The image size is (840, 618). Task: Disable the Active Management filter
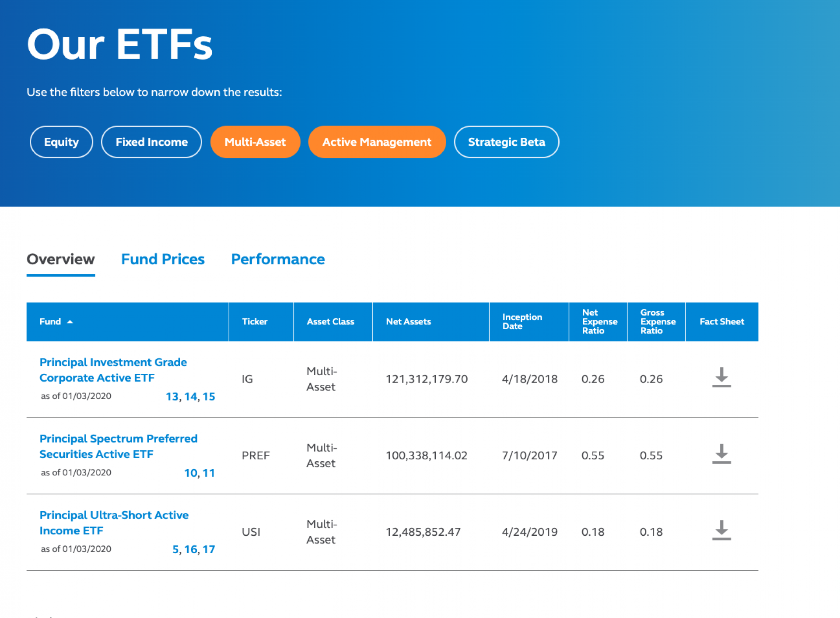(377, 142)
